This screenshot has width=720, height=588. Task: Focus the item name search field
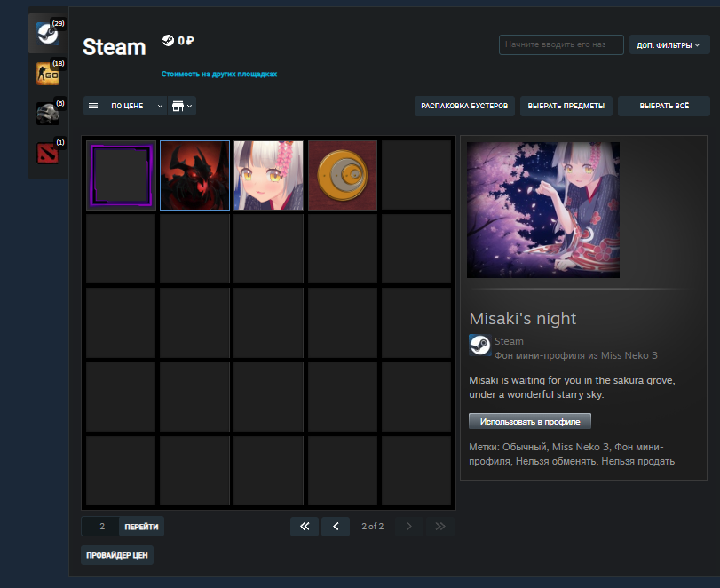click(x=561, y=44)
